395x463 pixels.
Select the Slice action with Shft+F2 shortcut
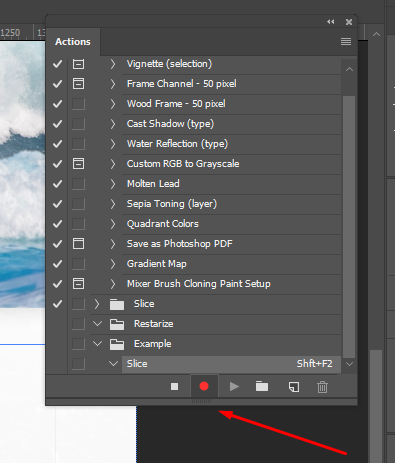[x=231, y=364]
